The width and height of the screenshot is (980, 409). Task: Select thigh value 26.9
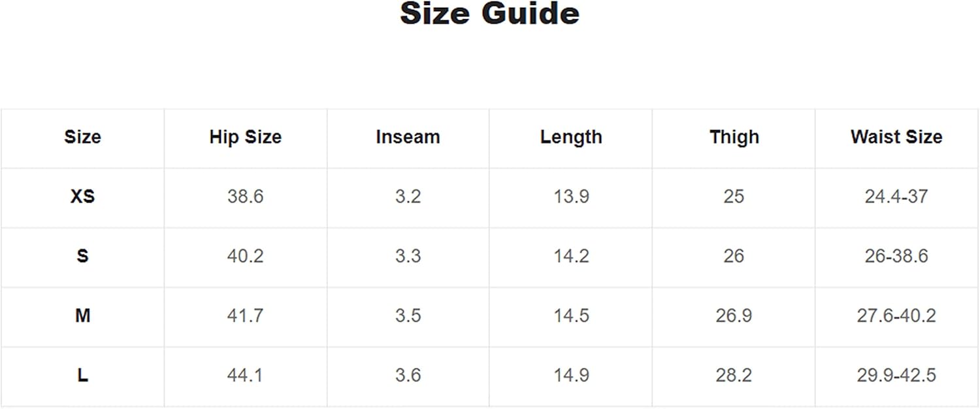click(x=734, y=316)
